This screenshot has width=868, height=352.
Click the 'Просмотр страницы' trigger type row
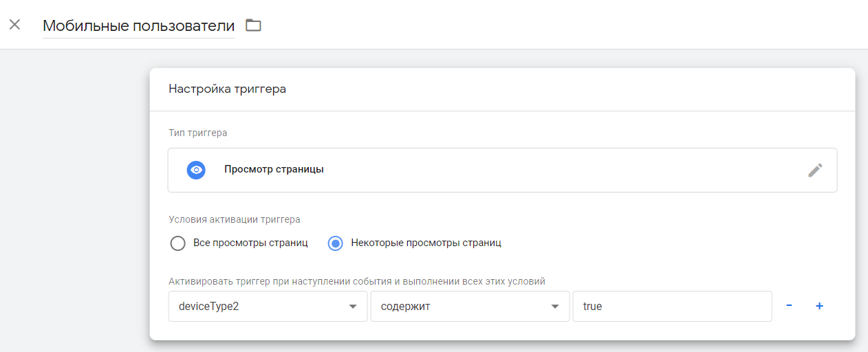coord(502,170)
